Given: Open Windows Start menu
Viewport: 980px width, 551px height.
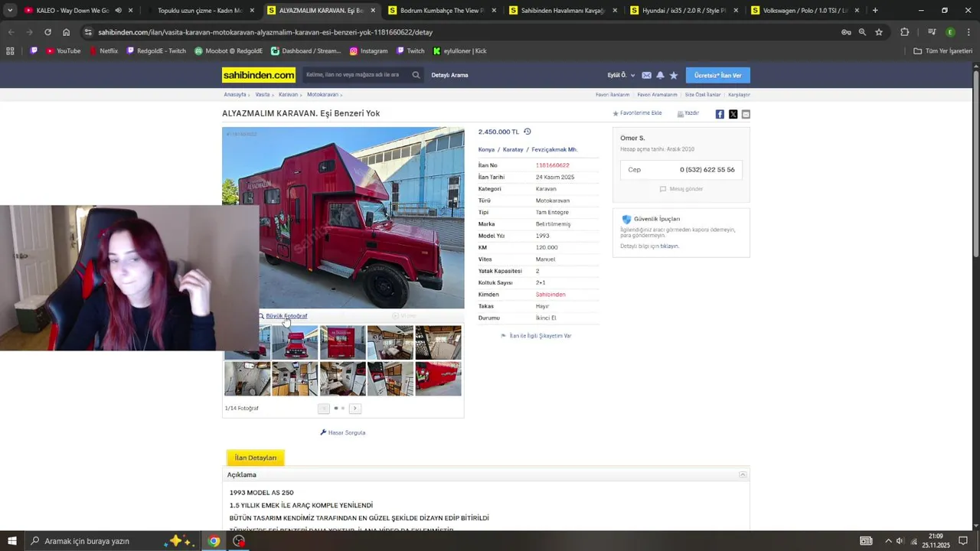Looking at the screenshot, I should point(12,541).
